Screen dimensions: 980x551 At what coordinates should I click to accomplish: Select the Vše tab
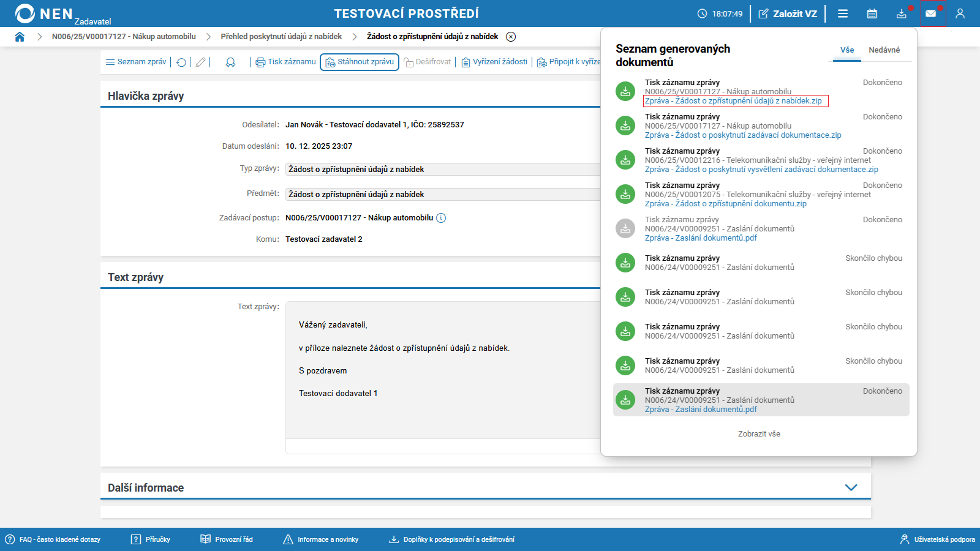point(847,50)
